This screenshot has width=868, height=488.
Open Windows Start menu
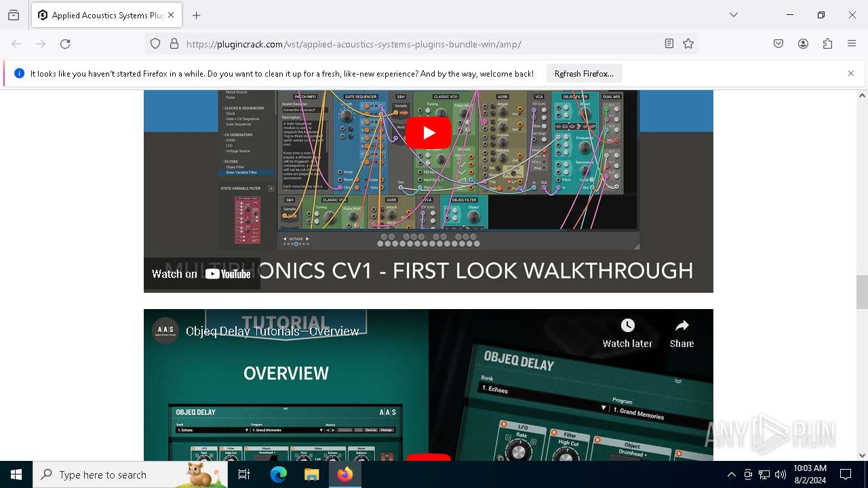[x=16, y=474]
